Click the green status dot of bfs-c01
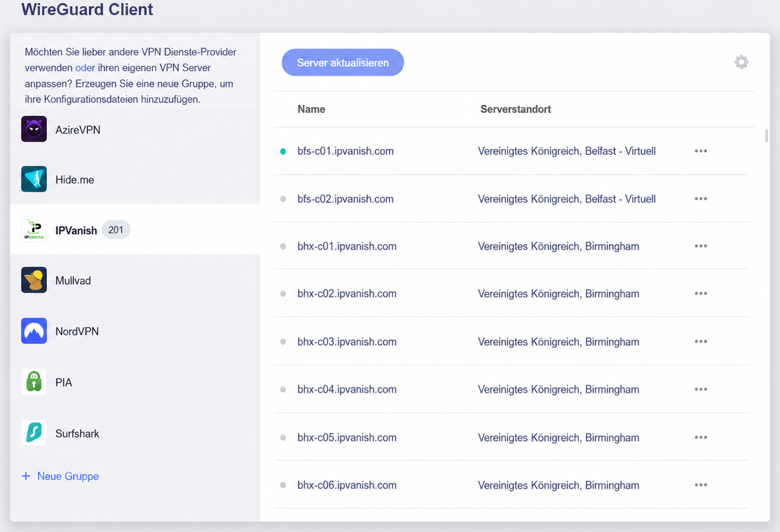The height and width of the screenshot is (532, 780). click(x=283, y=151)
